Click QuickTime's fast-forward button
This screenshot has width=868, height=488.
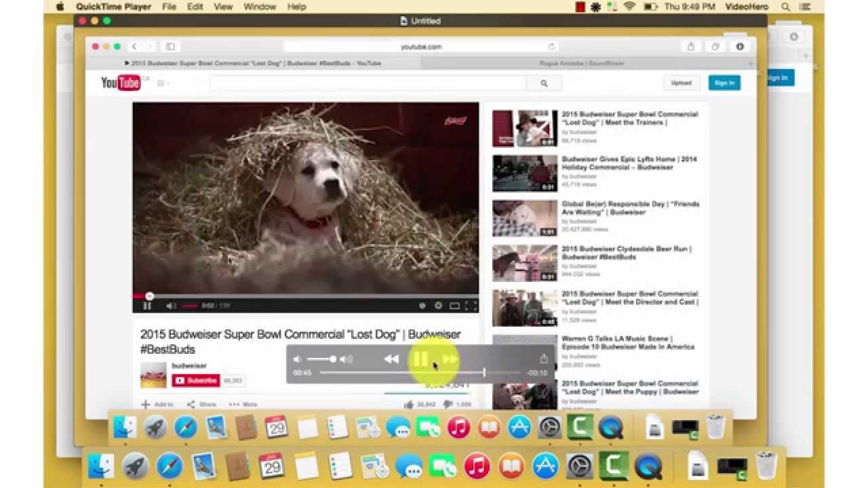click(x=450, y=359)
